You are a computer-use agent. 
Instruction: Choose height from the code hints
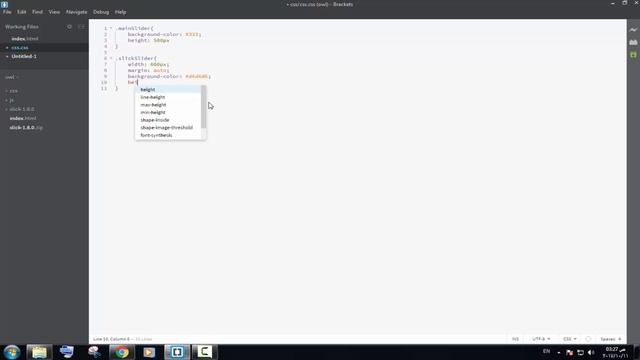[x=168, y=89]
